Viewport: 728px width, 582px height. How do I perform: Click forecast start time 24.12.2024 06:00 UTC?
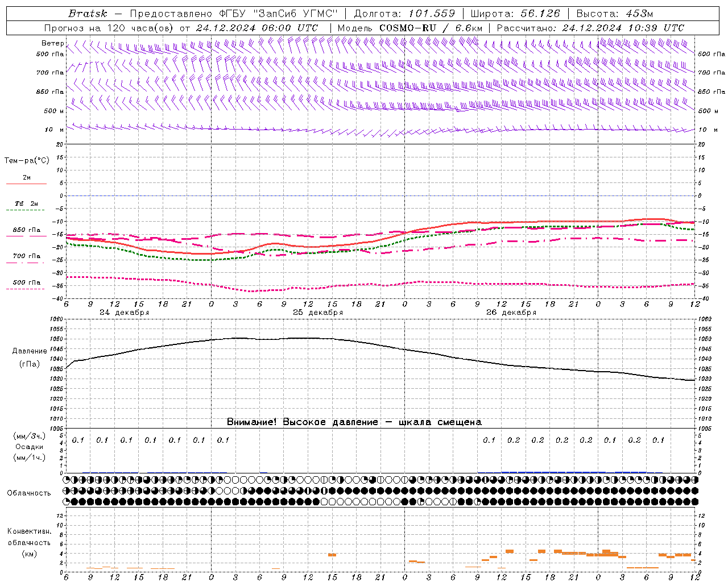[x=257, y=28]
